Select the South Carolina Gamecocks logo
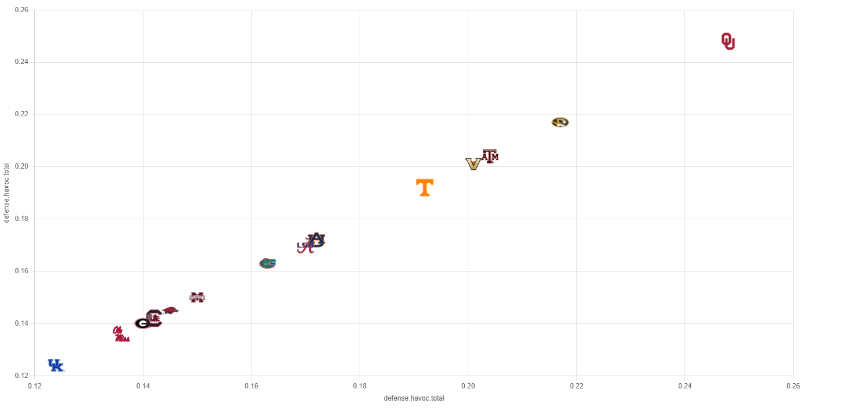 [x=155, y=317]
